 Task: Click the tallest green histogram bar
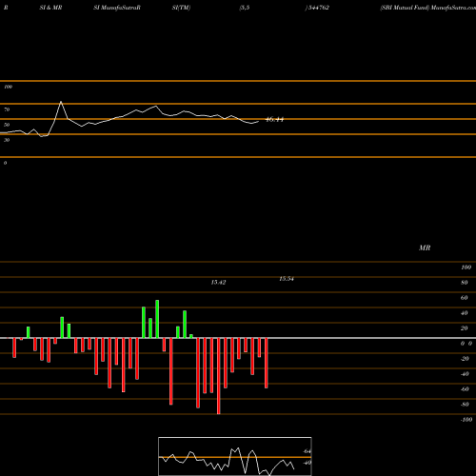click(x=157, y=319)
